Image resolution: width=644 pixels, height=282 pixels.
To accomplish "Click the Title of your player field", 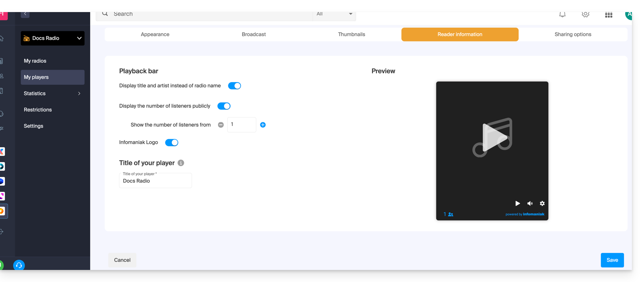I will [x=155, y=181].
